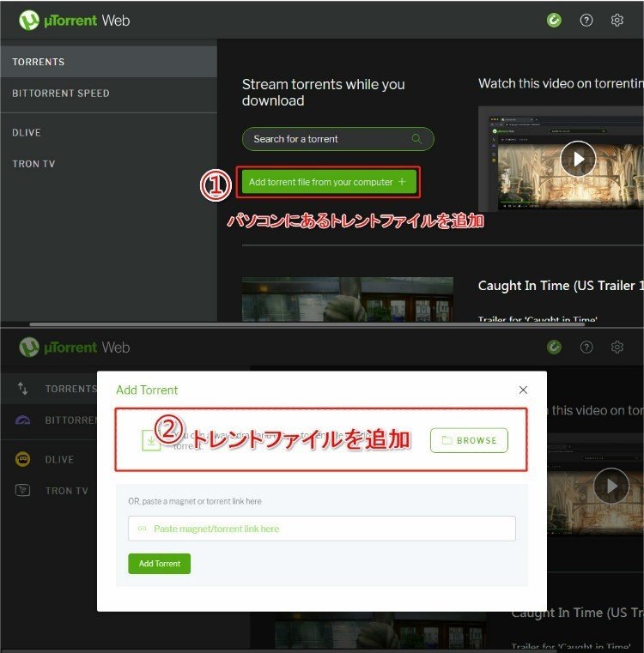The image size is (644, 653).
Task: Open settings gear icon in top header
Action: click(617, 20)
